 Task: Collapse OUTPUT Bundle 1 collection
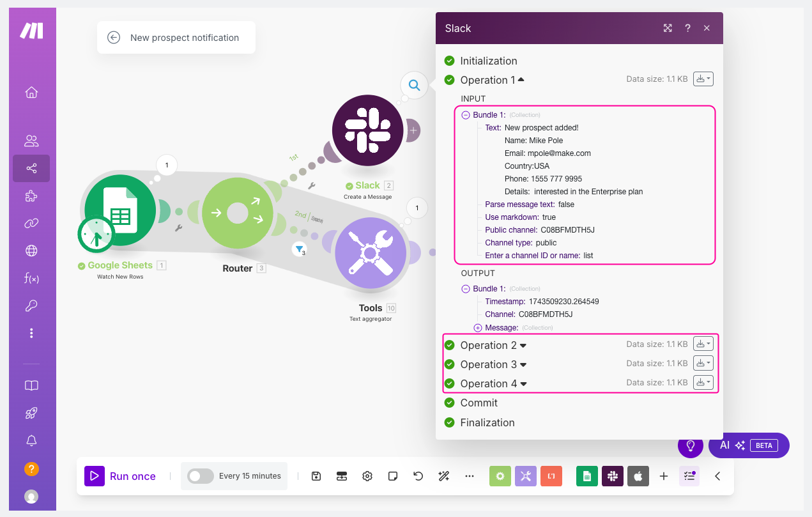tap(466, 289)
